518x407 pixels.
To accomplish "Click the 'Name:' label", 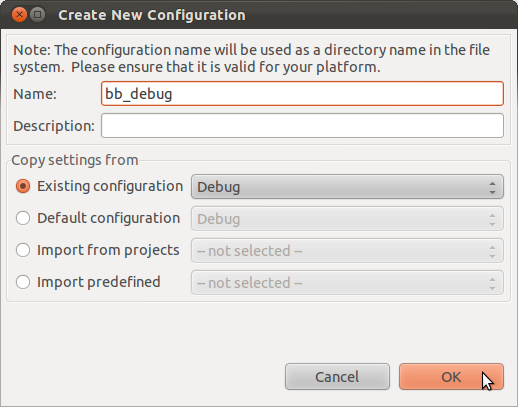I will click(35, 94).
